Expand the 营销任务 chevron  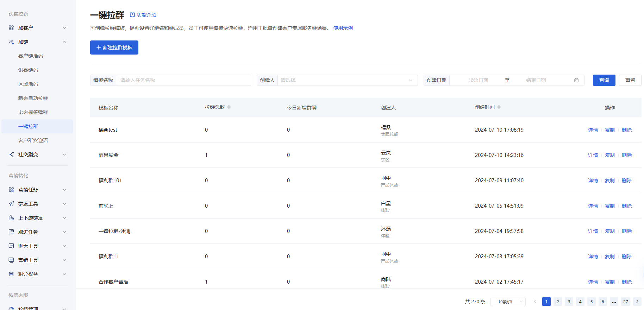pos(64,190)
